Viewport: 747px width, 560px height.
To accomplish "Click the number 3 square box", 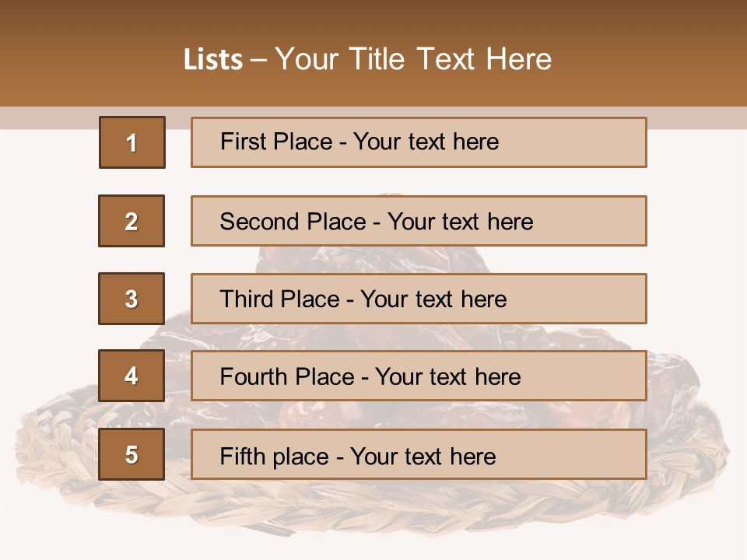I will 132,299.
